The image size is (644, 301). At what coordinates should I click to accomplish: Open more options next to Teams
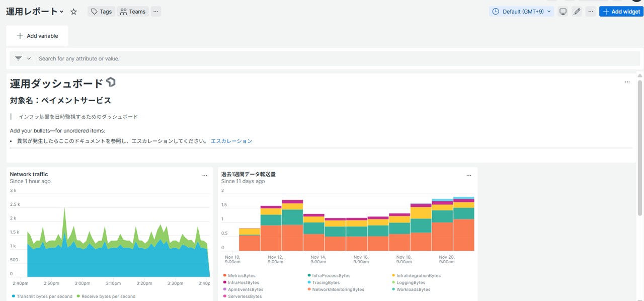point(155,12)
